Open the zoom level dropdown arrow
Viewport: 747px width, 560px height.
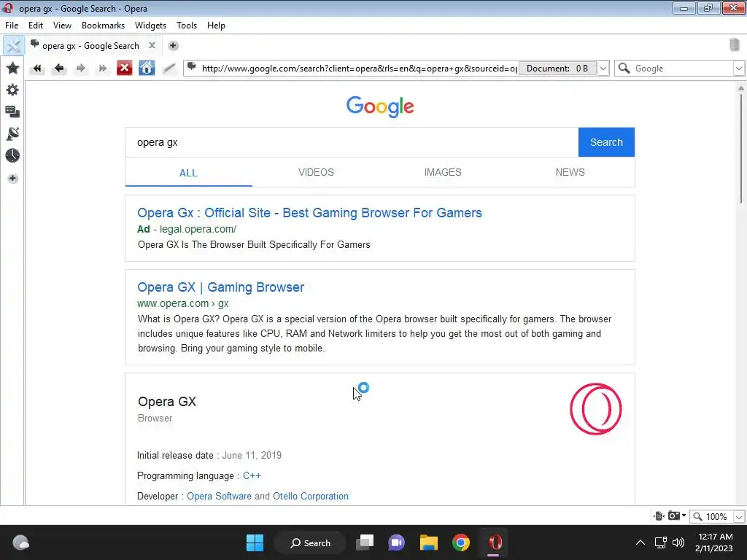[739, 517]
